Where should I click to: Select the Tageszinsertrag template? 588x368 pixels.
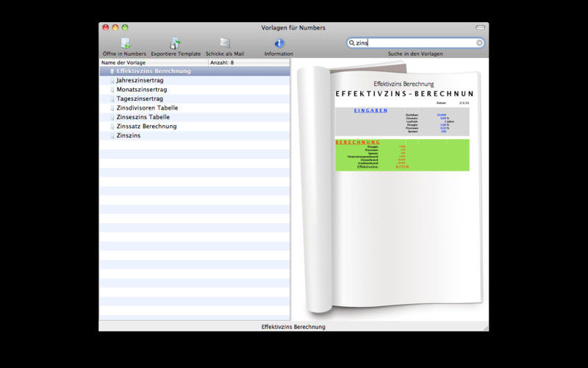click(195, 99)
